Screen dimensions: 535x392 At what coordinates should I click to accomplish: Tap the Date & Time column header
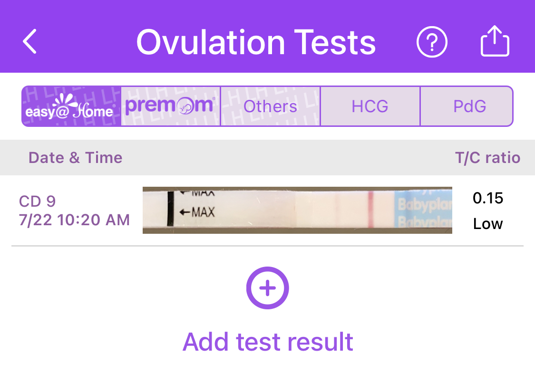(75, 158)
